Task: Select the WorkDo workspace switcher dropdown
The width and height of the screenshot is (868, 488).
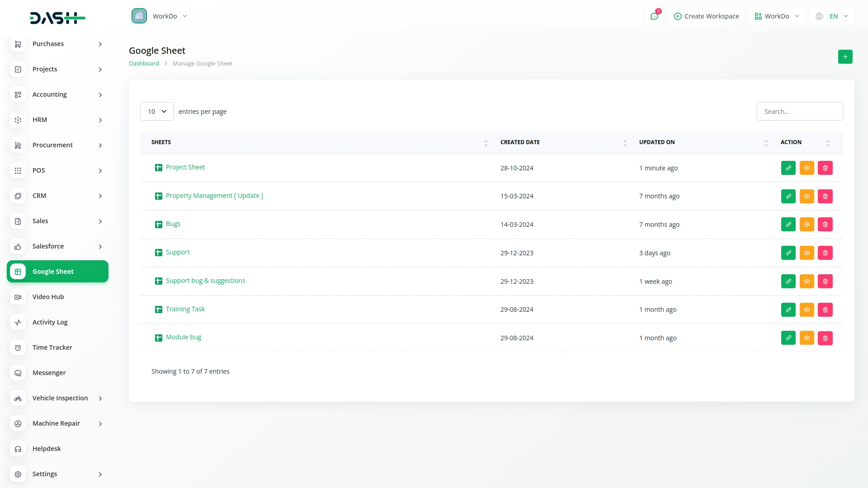Action: [160, 16]
